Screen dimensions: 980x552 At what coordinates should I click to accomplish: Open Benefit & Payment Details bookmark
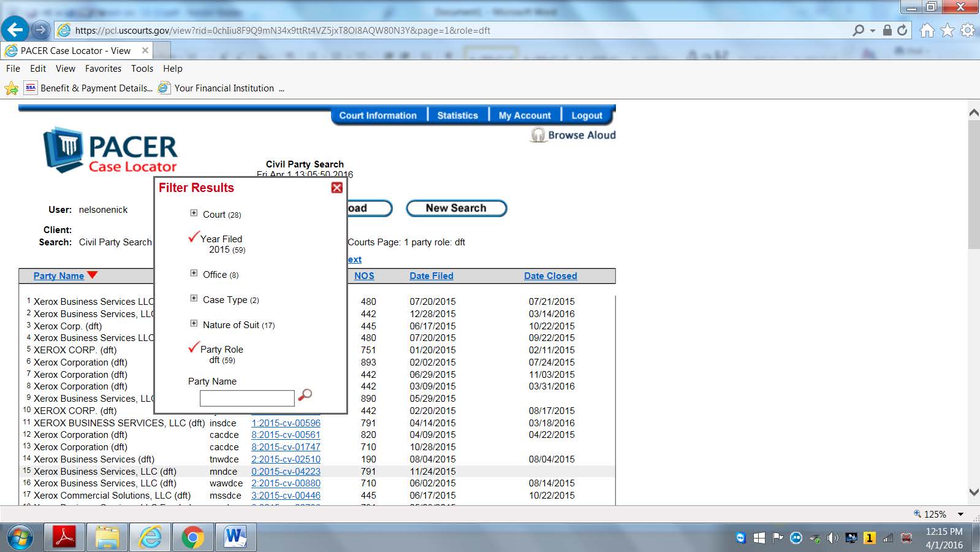point(89,88)
